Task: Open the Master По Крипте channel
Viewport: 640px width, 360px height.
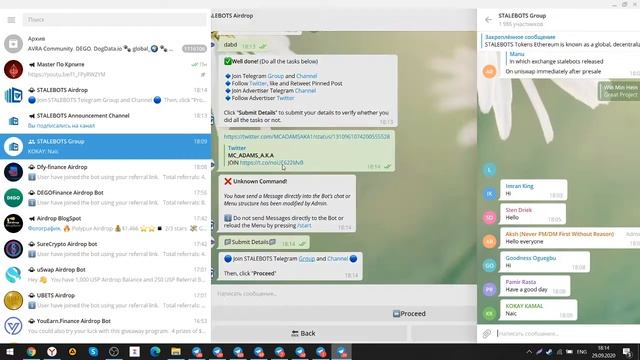Action: [x=105, y=69]
